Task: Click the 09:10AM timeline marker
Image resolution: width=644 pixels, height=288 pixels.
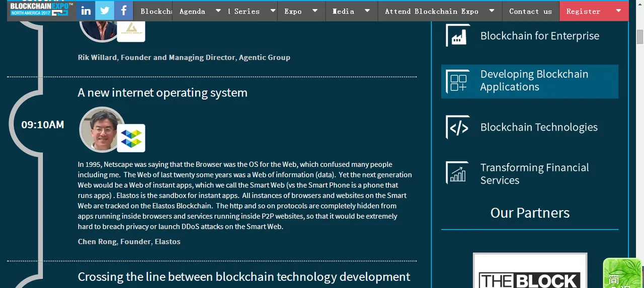Action: pyautogui.click(x=43, y=125)
